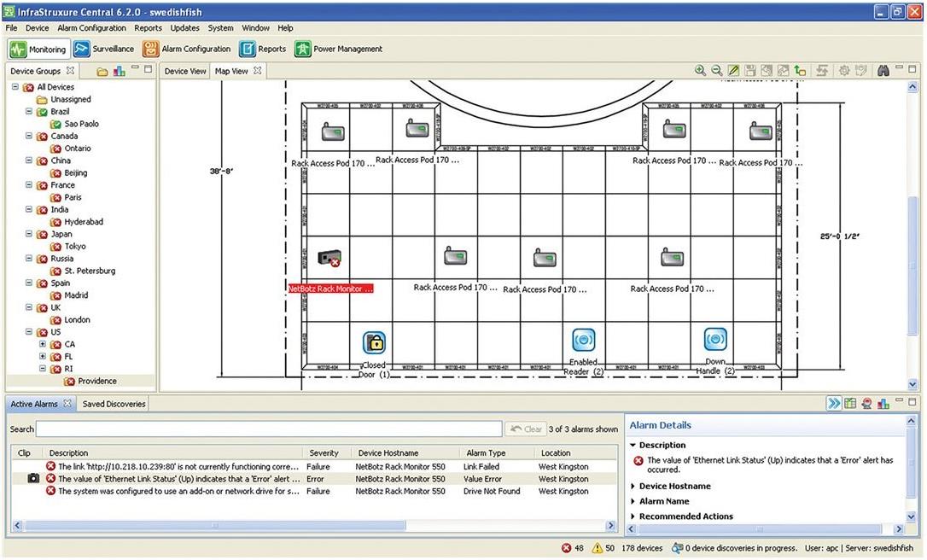Screen dimensions: 927x560
Task: Click the save map floppy icon
Action: [x=749, y=70]
